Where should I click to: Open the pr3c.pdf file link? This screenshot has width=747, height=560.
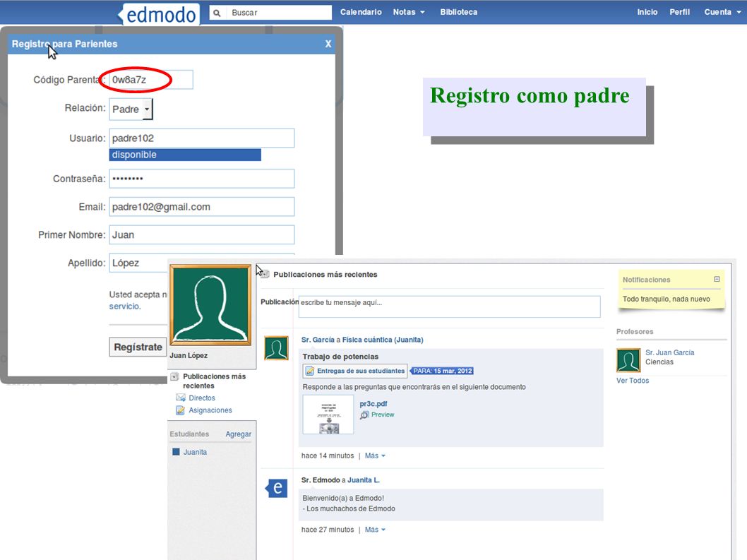[373, 404]
